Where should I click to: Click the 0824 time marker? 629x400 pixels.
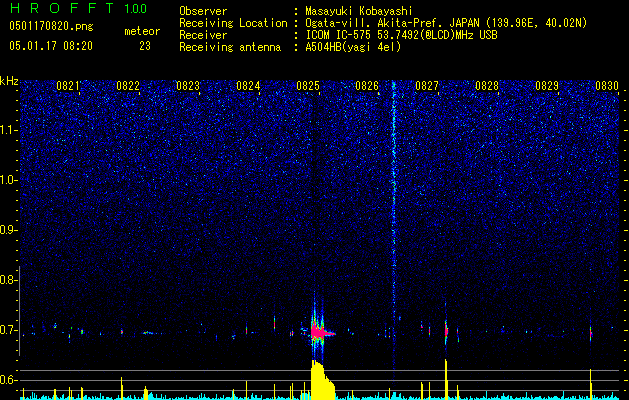click(248, 86)
